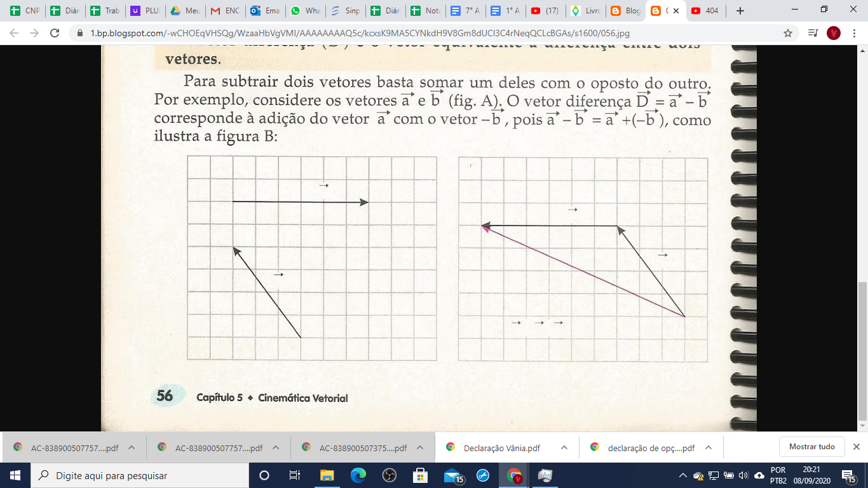Expand options for declaração de opç....pdf download
Viewport: 868px width, 488px height.
(709, 447)
